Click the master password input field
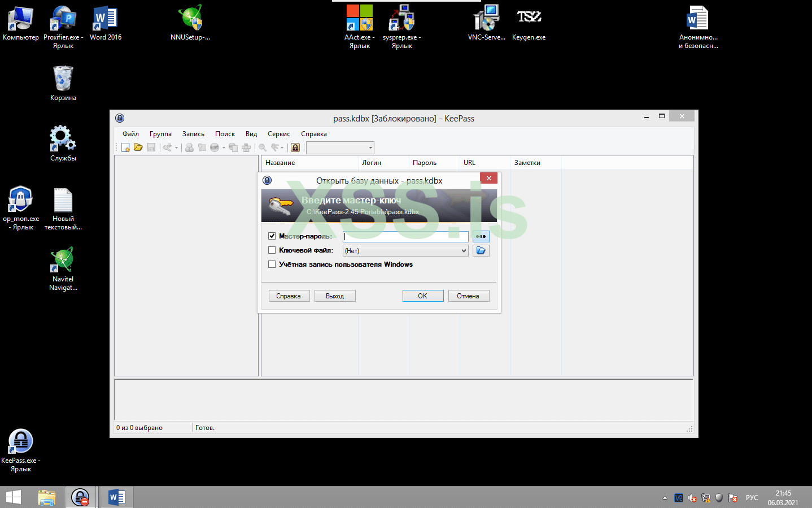The height and width of the screenshot is (508, 812). click(x=405, y=236)
